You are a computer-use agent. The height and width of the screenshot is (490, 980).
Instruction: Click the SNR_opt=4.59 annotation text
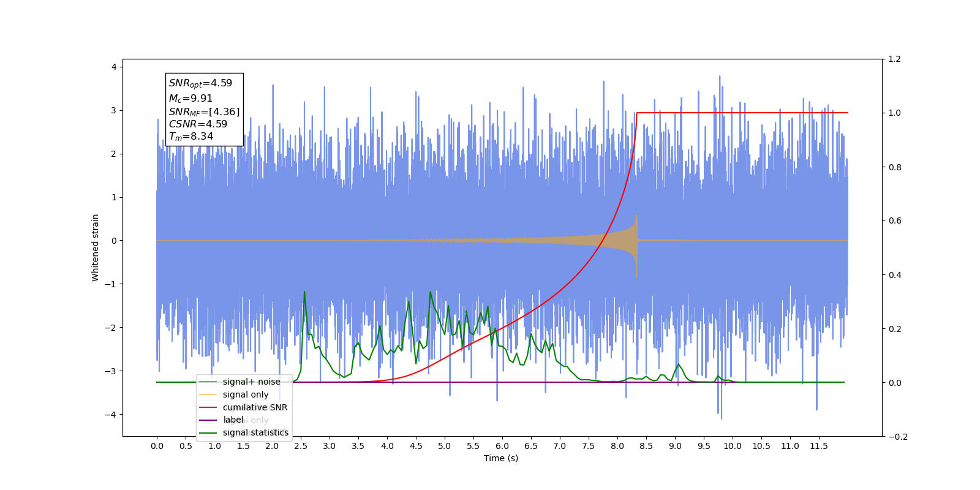[x=200, y=83]
